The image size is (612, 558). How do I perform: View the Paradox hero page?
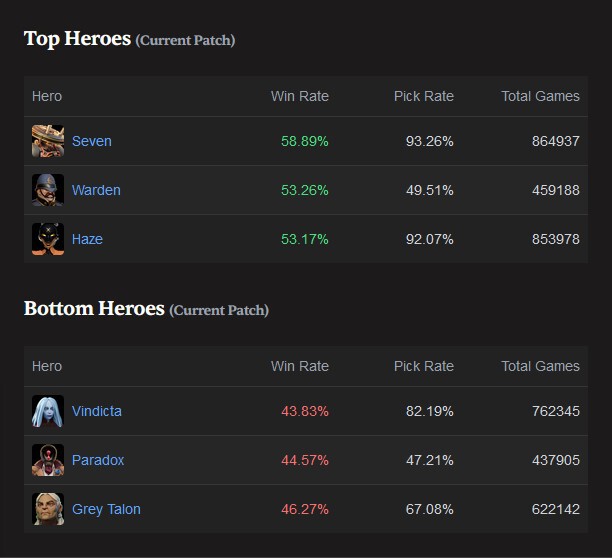pyautogui.click(x=98, y=460)
